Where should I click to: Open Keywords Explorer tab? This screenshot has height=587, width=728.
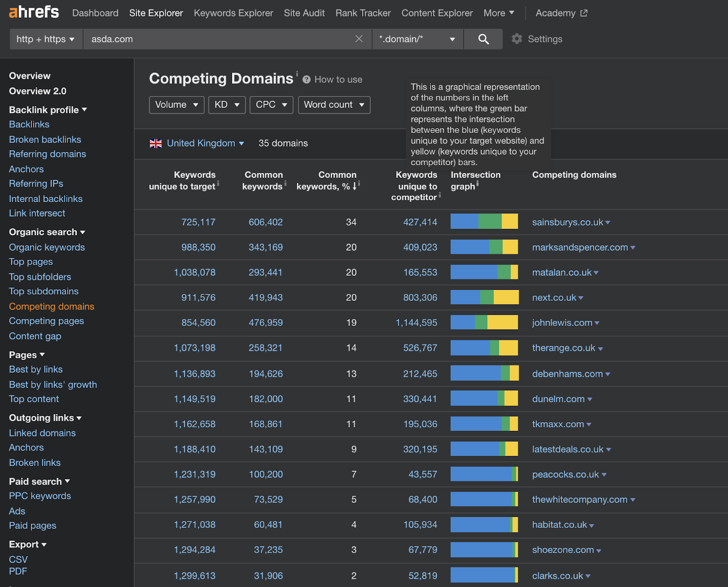pos(233,13)
